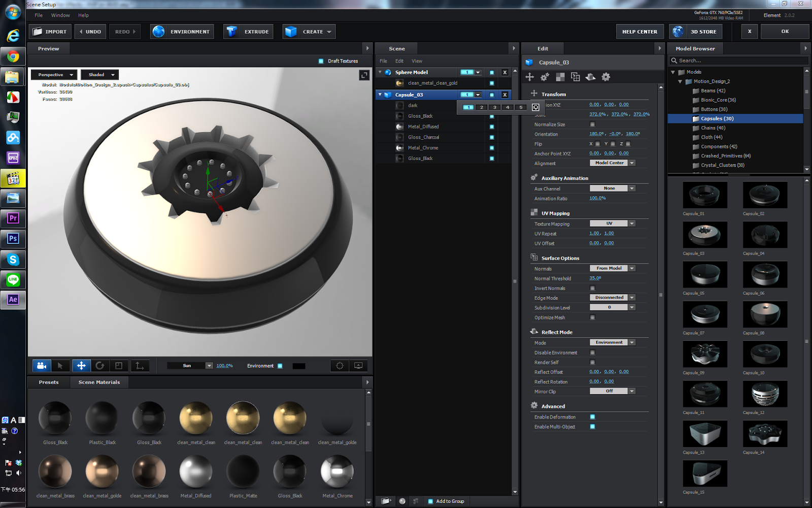This screenshot has height=508, width=812.
Task: Click the double-gear animation icon in Edit panel
Action: click(x=545, y=77)
